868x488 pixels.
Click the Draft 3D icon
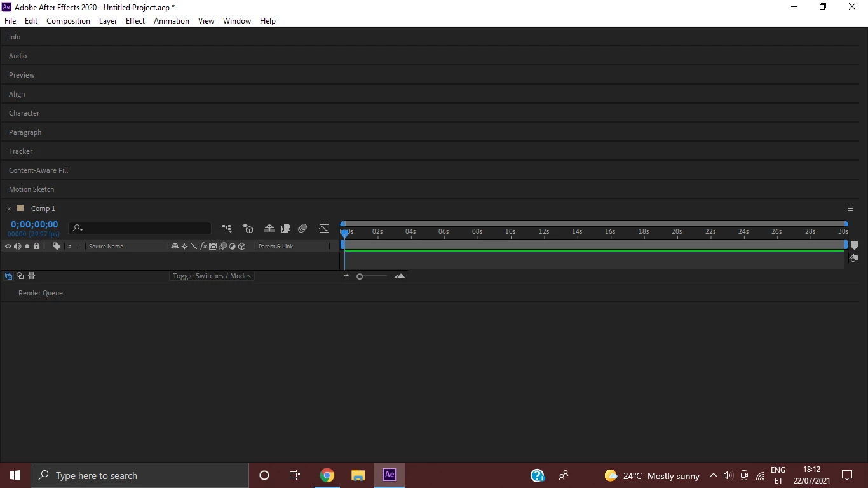coord(248,228)
